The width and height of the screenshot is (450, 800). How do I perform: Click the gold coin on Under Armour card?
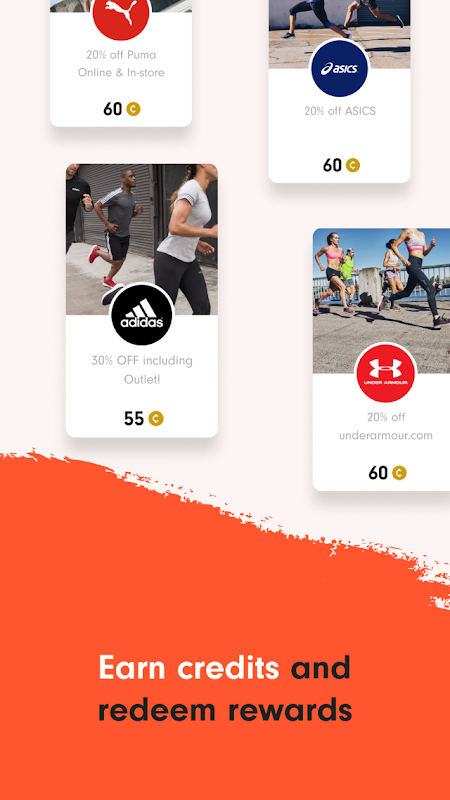point(399,472)
